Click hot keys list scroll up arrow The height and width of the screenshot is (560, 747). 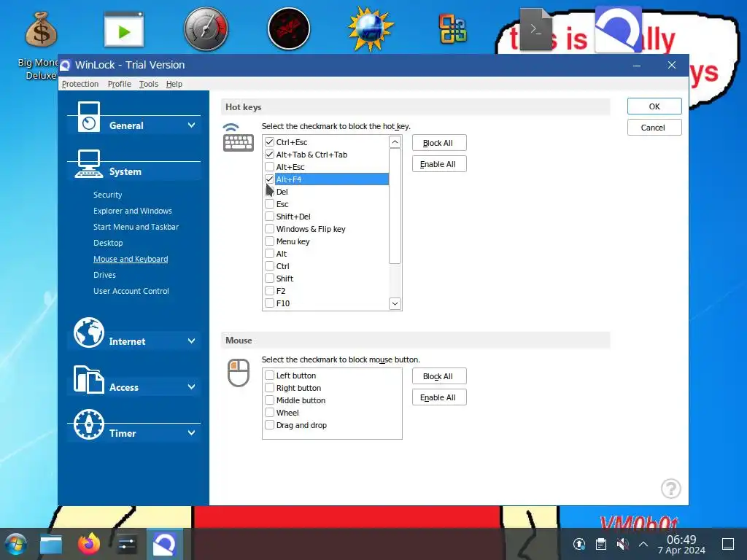click(395, 142)
